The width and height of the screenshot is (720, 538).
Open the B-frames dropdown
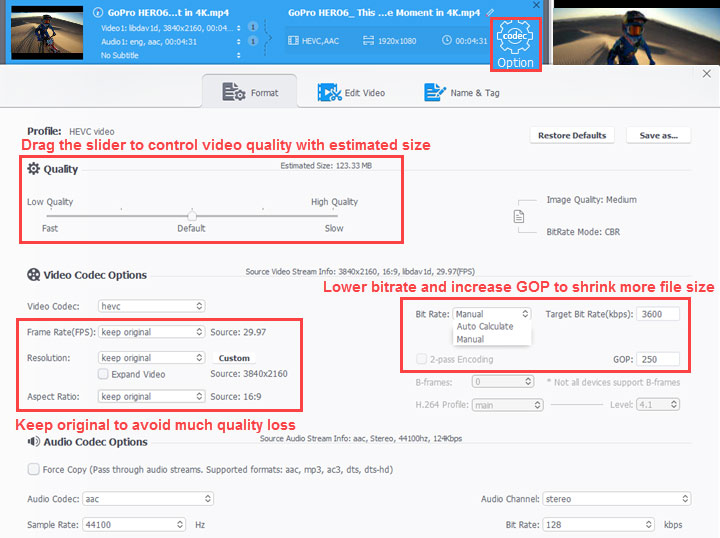pyautogui.click(x=503, y=381)
